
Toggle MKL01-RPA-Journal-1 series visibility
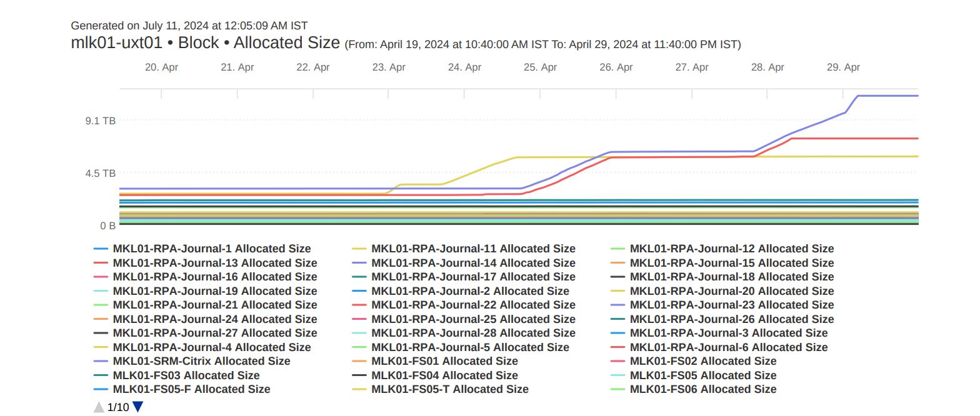(x=211, y=249)
